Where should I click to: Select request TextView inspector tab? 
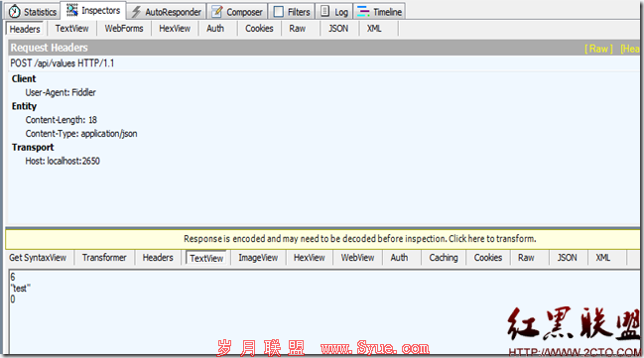(71, 29)
